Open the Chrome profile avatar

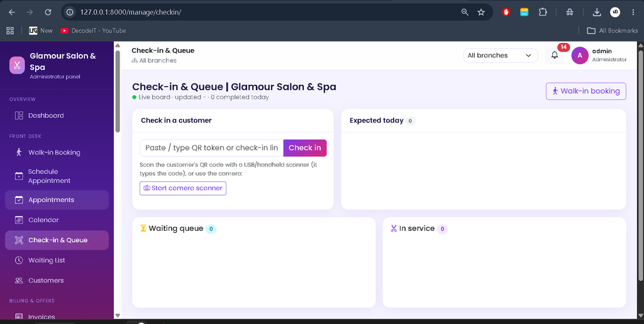coord(615,13)
